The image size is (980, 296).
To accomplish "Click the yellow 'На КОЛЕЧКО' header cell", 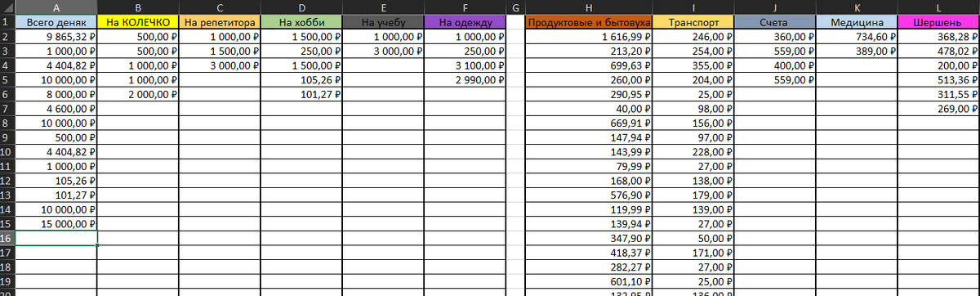I will tap(138, 23).
